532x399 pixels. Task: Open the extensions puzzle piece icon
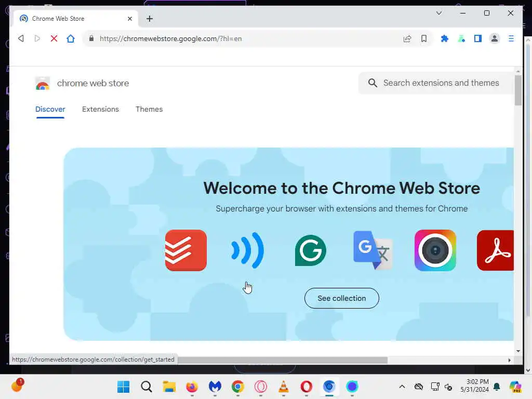[x=445, y=38]
